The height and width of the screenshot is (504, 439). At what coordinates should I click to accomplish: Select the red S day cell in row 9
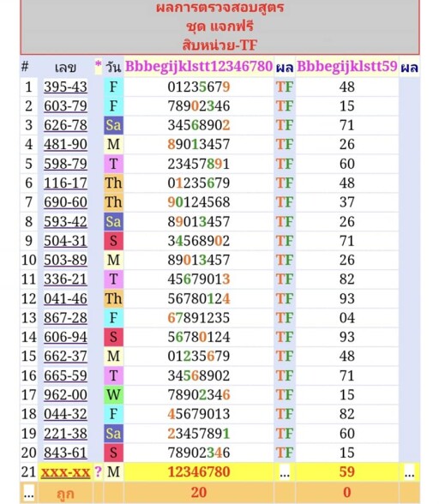pos(113,241)
